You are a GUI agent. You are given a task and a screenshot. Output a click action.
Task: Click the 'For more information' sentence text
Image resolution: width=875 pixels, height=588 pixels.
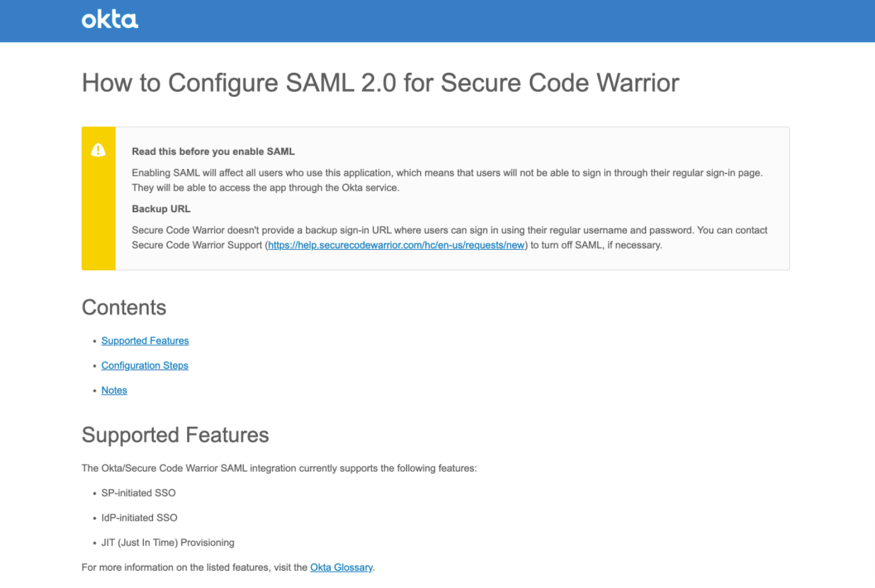[x=228, y=567]
